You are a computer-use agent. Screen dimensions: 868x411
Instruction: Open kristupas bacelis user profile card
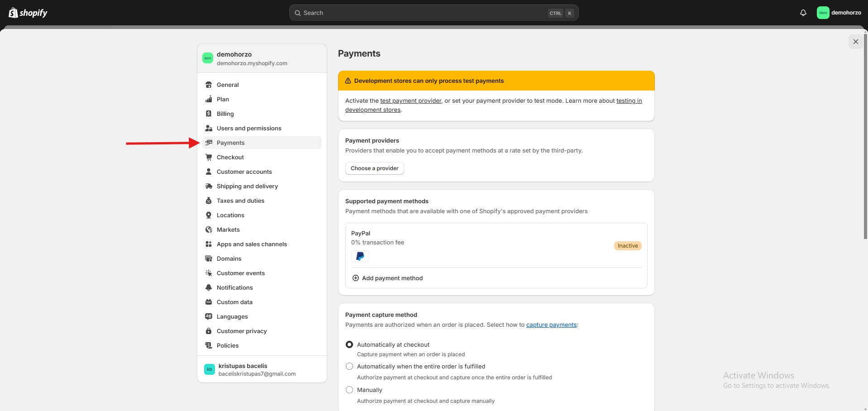tap(262, 369)
